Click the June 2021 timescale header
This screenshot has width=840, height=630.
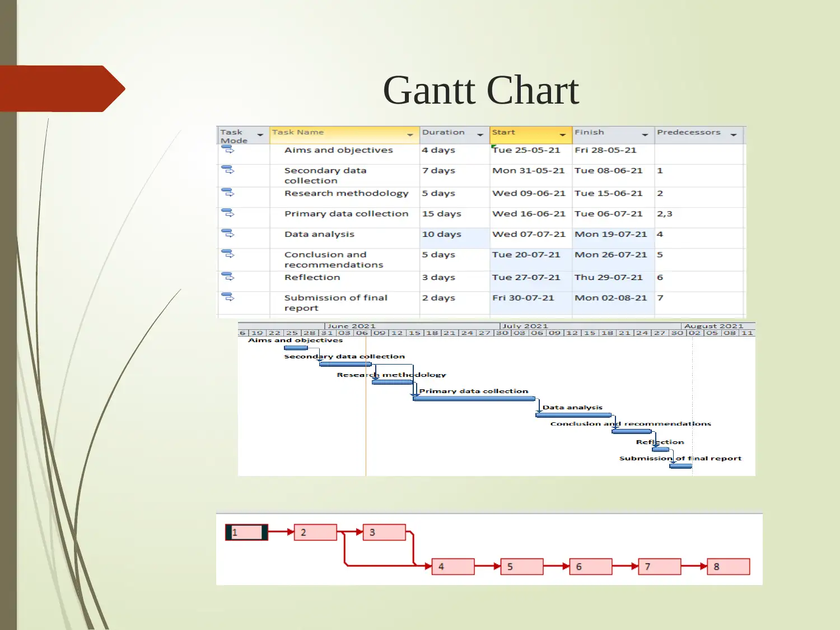(x=412, y=326)
